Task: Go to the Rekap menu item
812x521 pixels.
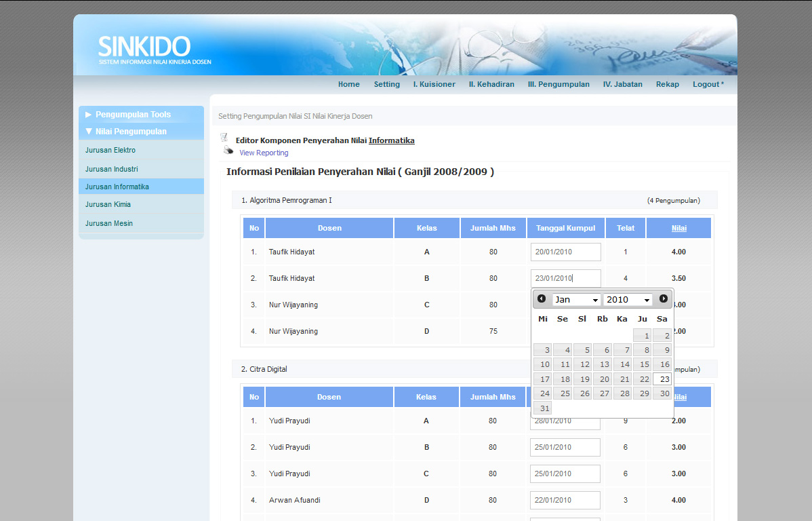Action: (667, 85)
